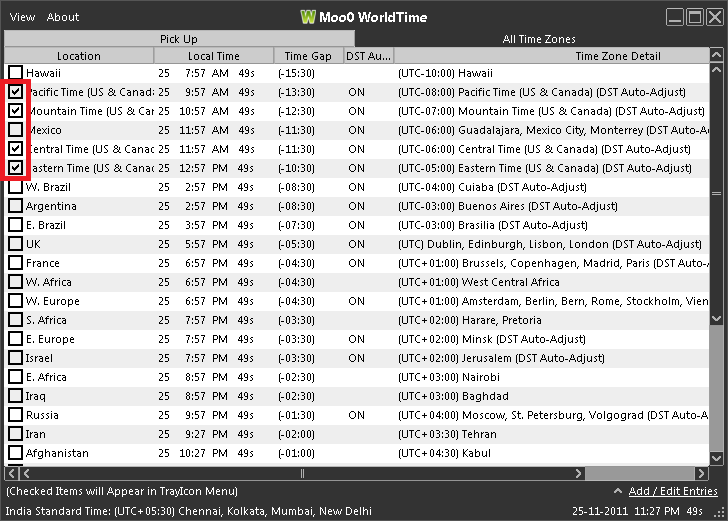Click the horizontal scrollbar's single right arrow
Screen dimensions: 728x521
pyautogui.click(x=578, y=473)
